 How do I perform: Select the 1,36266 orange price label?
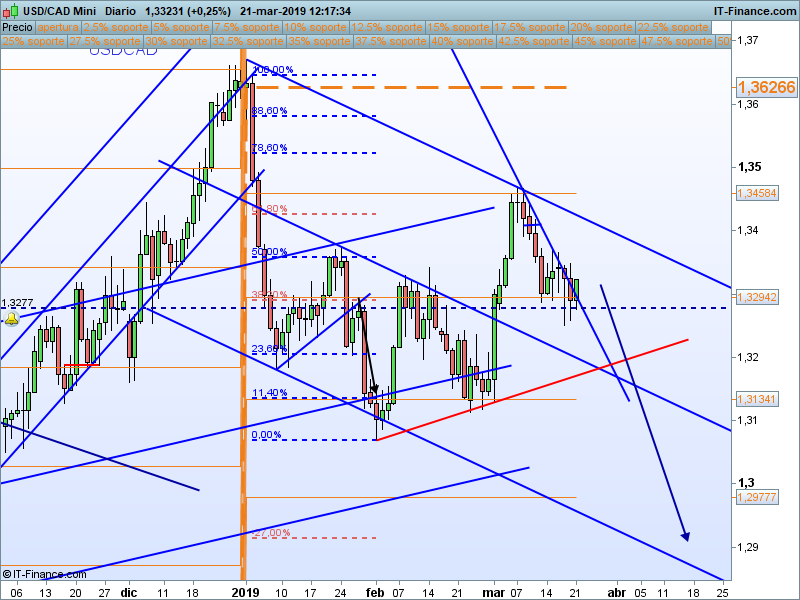tap(766, 87)
